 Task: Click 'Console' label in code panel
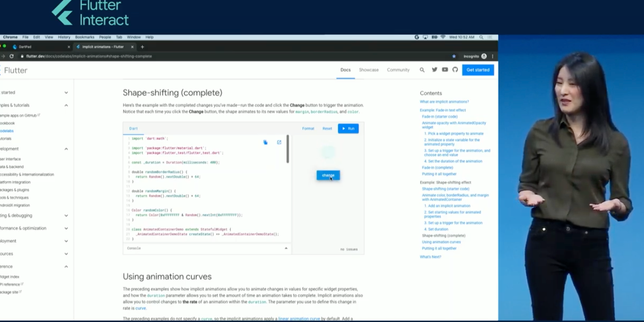pyautogui.click(x=134, y=248)
